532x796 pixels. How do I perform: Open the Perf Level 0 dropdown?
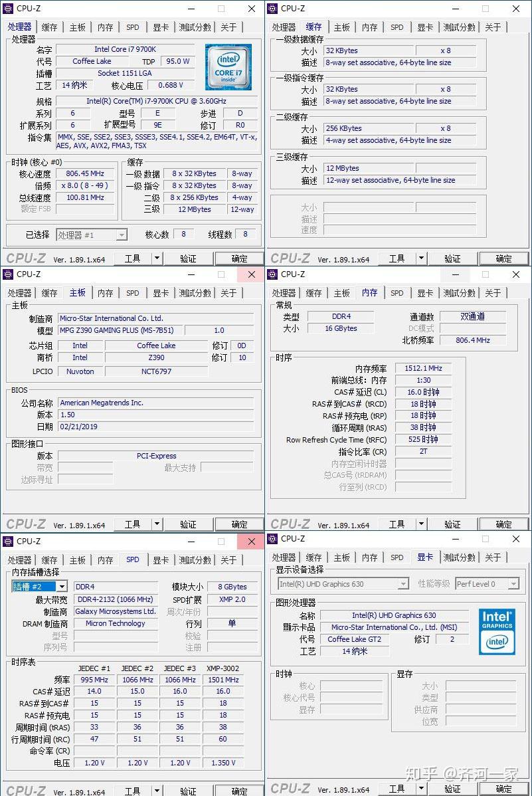coord(487,583)
